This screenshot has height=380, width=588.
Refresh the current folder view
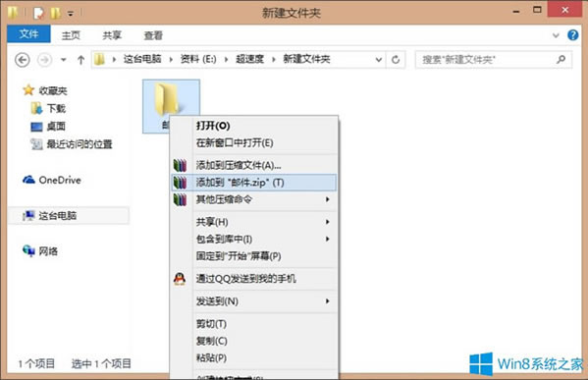click(x=396, y=60)
